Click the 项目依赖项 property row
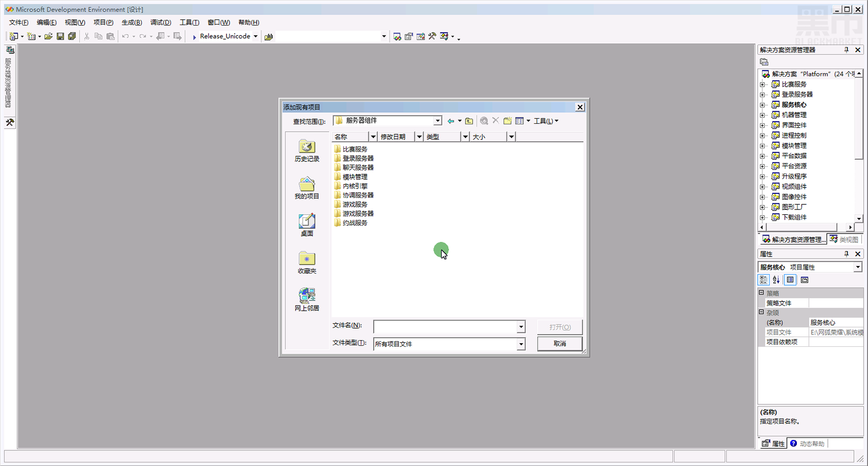868x466 pixels. 810,342
